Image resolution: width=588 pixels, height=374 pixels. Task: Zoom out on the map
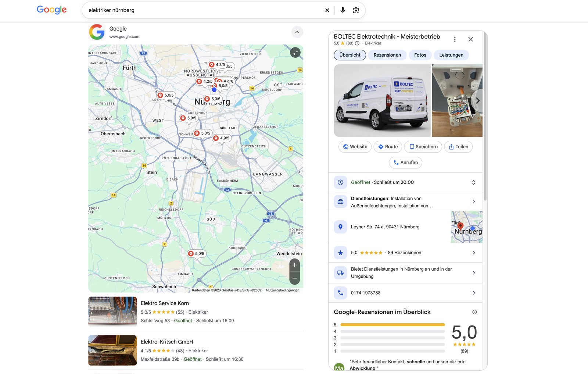295,278
